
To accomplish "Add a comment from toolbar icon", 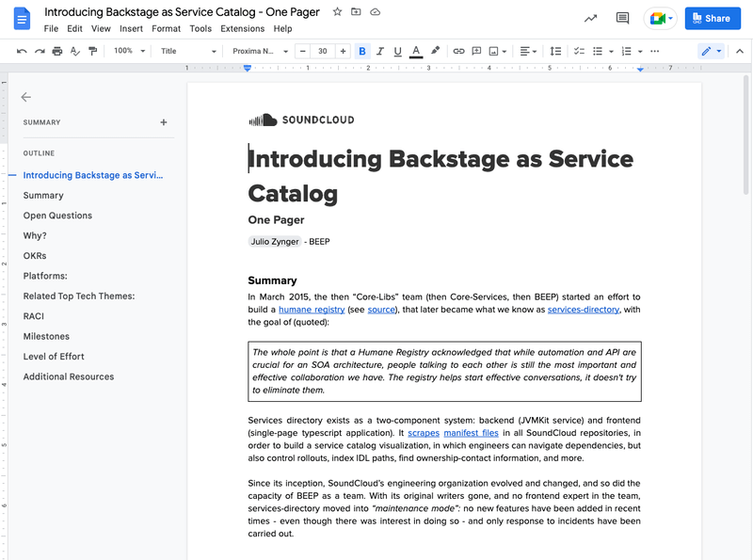I will click(x=476, y=51).
